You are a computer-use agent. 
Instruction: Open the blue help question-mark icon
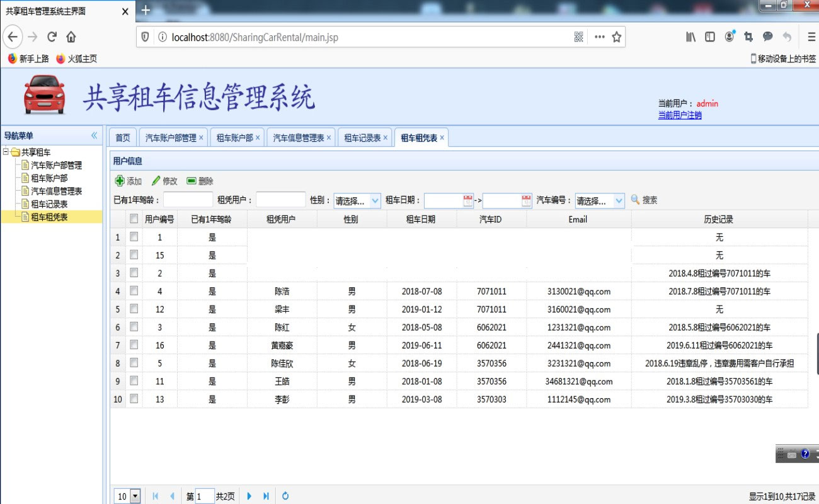pos(805,454)
